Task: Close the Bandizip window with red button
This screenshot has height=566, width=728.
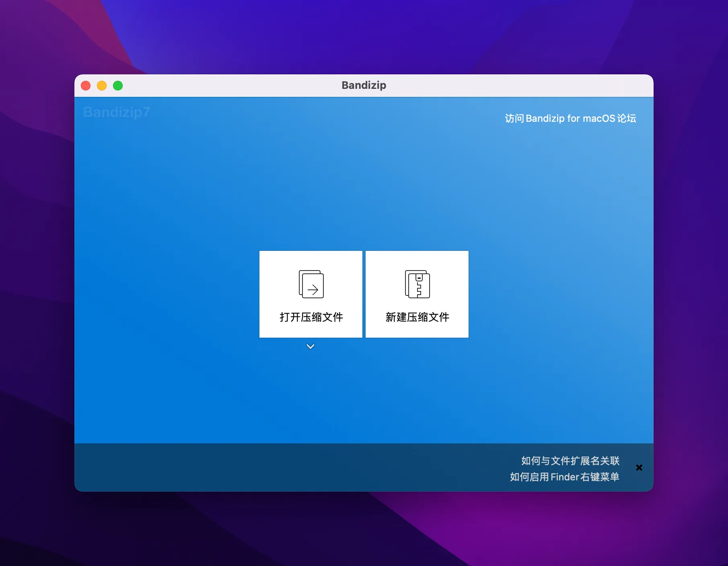Action: pos(86,86)
